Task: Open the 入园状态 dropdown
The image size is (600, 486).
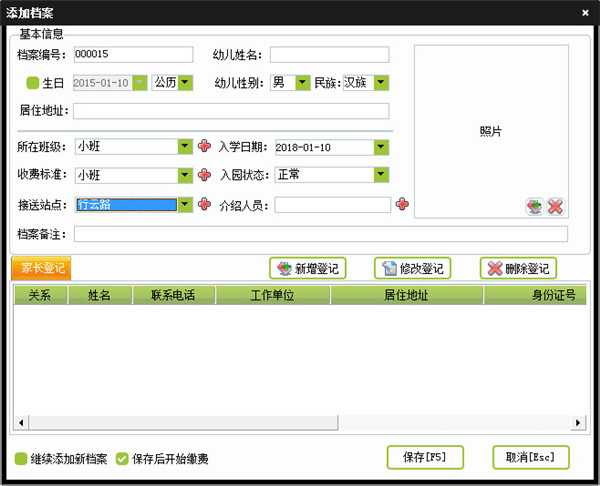Action: coord(381,176)
